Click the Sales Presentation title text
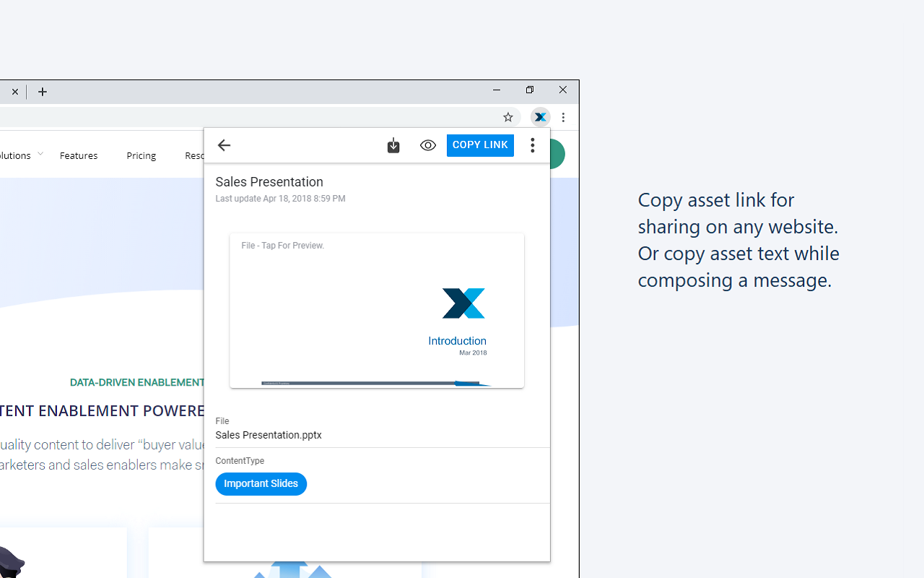Viewport: 924px width, 578px height. 269,182
